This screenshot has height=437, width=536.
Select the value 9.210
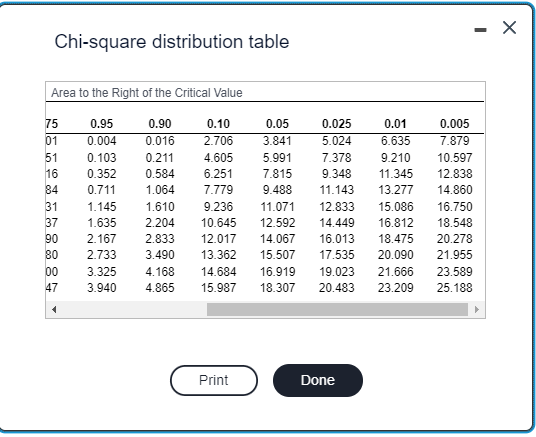(x=396, y=158)
